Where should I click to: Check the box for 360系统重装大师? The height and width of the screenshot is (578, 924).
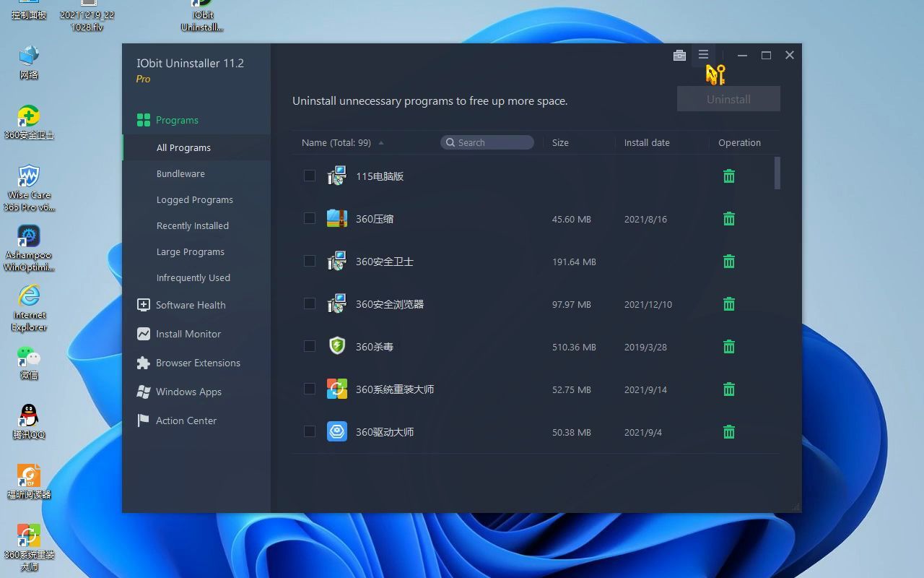[310, 389]
